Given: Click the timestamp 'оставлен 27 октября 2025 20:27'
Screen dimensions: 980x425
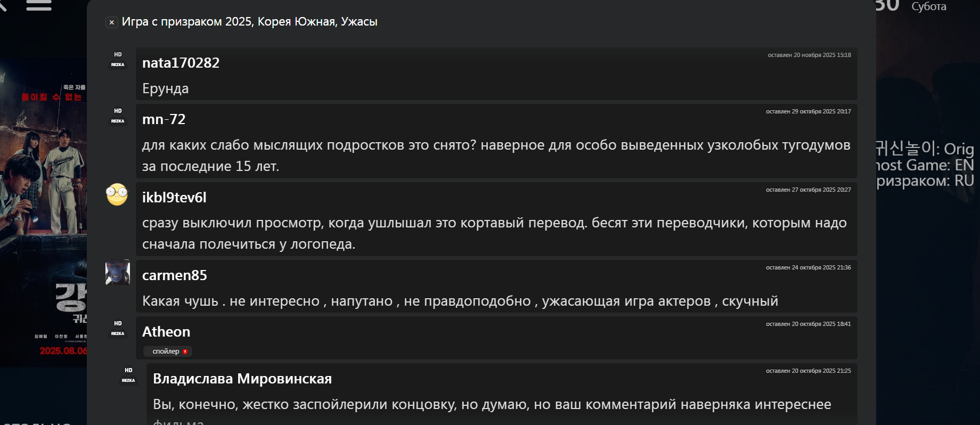Looking at the screenshot, I should pos(808,190).
